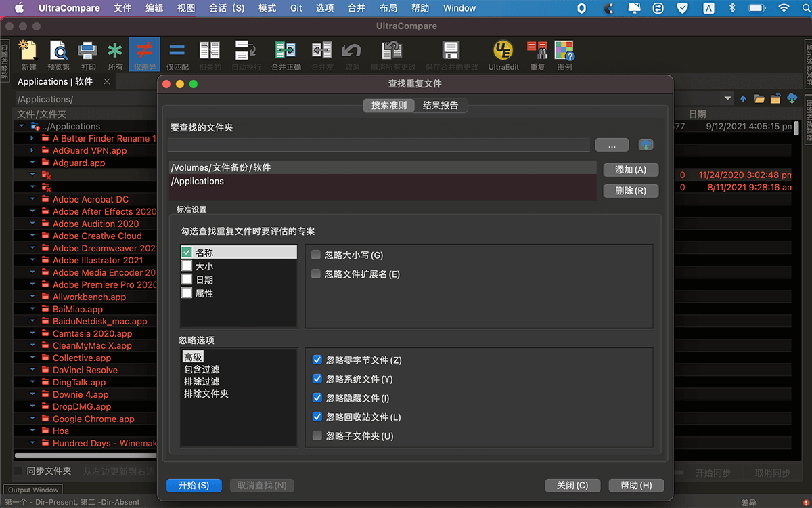The height and width of the screenshot is (508, 812).
Task: Launch UltraEdit from the toolbar
Action: [x=503, y=51]
